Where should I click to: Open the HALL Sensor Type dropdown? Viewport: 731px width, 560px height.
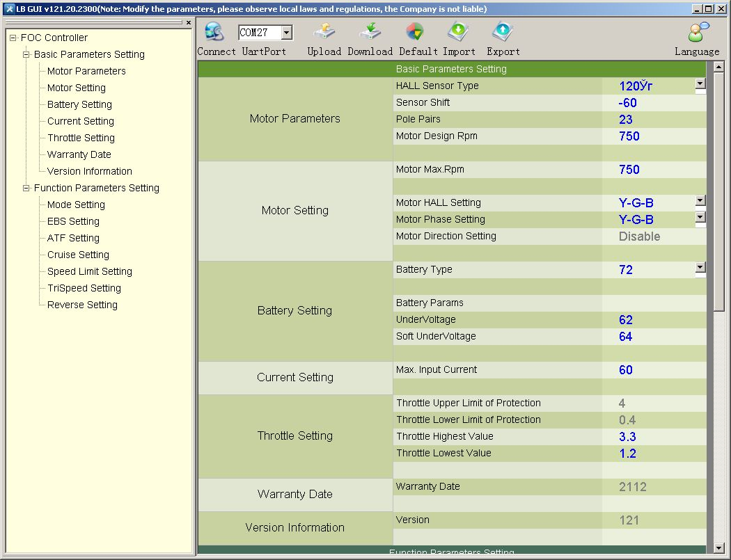point(700,84)
